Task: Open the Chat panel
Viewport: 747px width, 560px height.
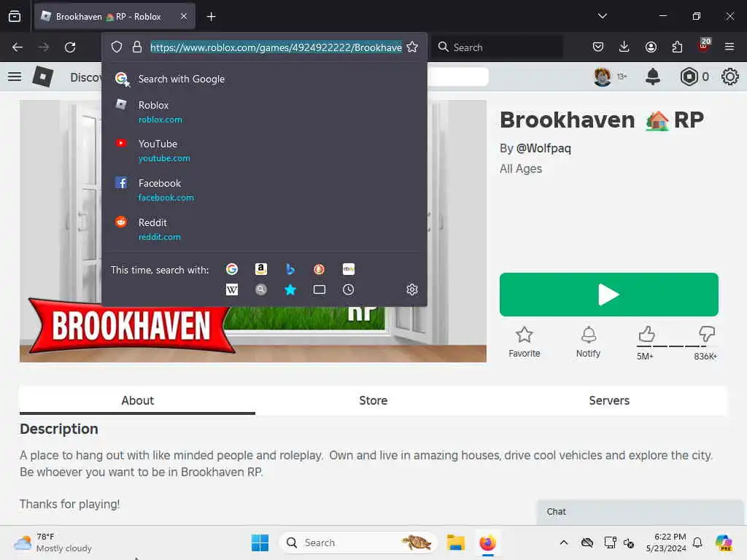Action: 640,512
